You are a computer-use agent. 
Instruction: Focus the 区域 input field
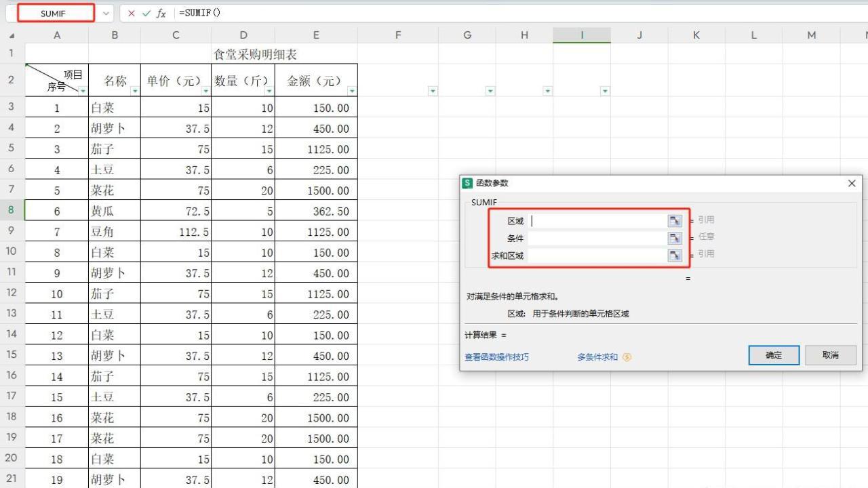point(597,220)
